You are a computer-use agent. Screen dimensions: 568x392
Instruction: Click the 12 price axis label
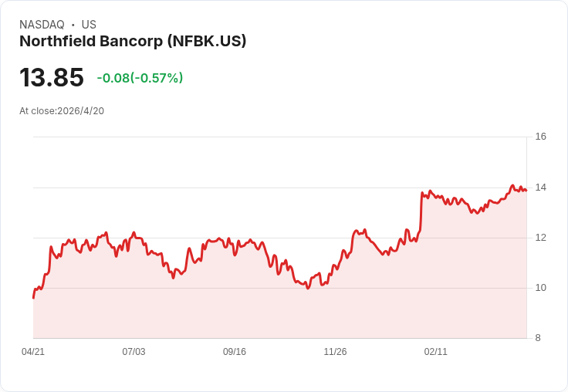(540, 238)
